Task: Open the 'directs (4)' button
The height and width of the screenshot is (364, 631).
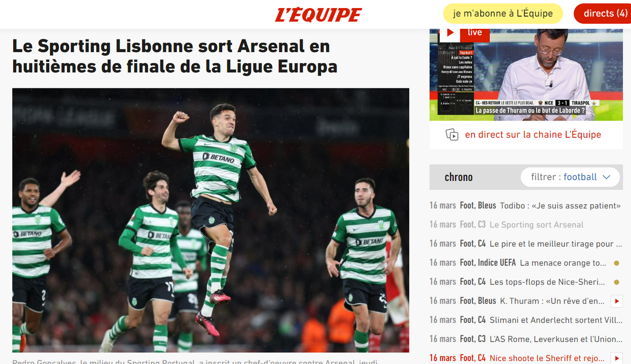Action: (x=602, y=14)
